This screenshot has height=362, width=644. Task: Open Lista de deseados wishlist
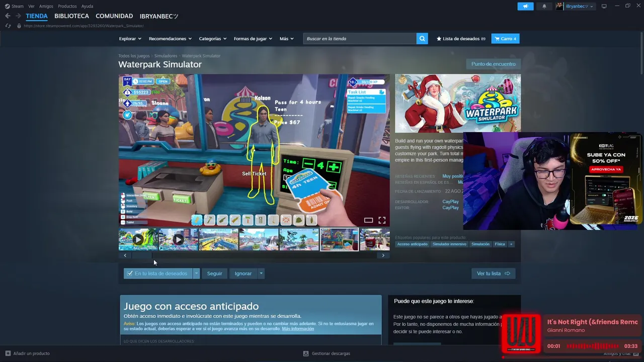[x=461, y=39]
